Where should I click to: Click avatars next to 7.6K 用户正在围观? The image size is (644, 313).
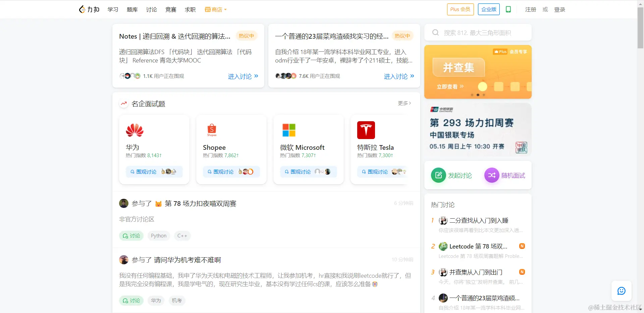(x=286, y=76)
